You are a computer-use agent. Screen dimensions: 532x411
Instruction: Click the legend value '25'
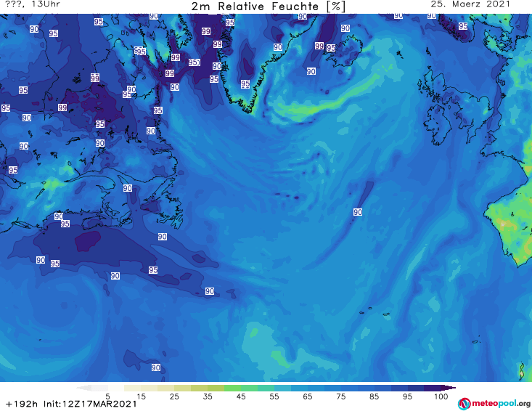(x=174, y=396)
